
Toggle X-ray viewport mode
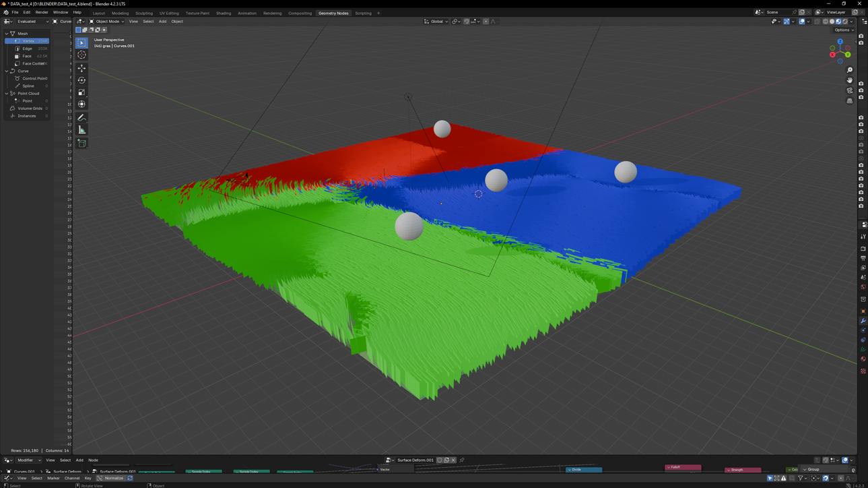click(817, 22)
